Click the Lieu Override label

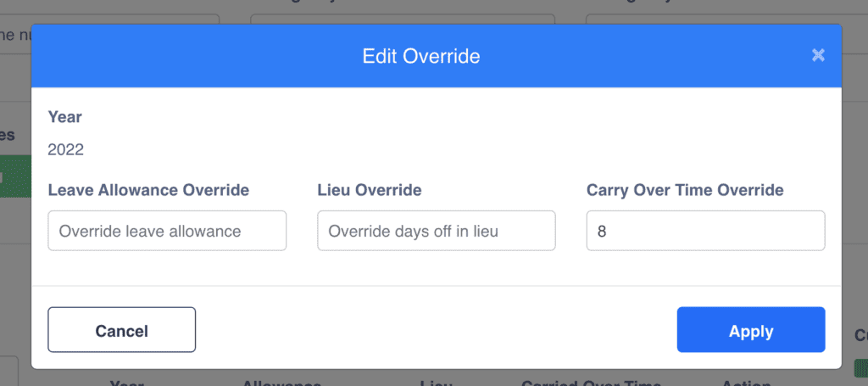(370, 190)
